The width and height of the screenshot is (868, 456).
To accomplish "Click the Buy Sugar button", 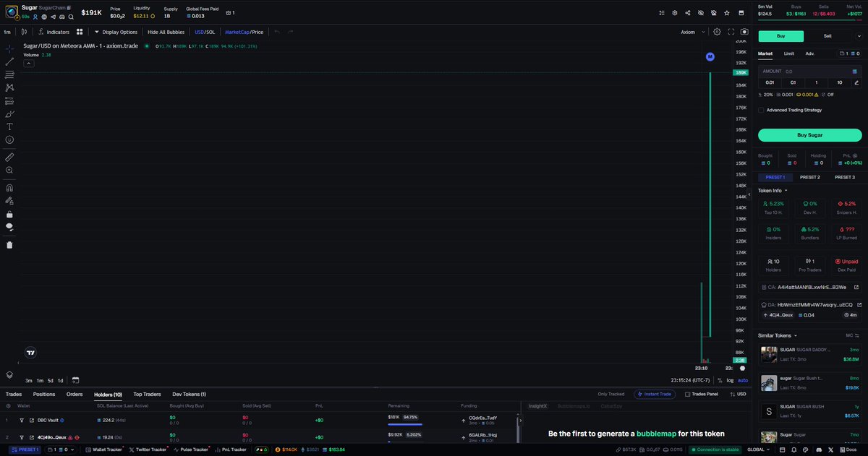I will [x=809, y=135].
